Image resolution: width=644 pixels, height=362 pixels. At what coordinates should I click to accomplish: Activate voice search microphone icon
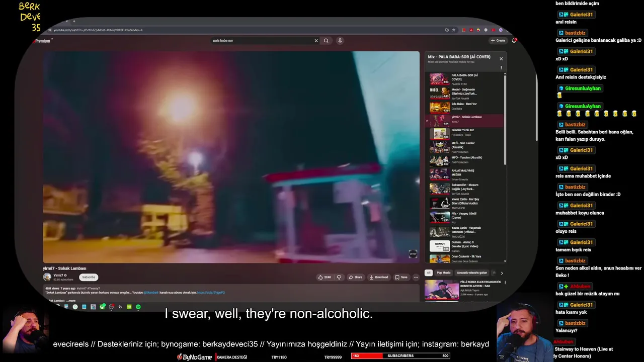(340, 41)
